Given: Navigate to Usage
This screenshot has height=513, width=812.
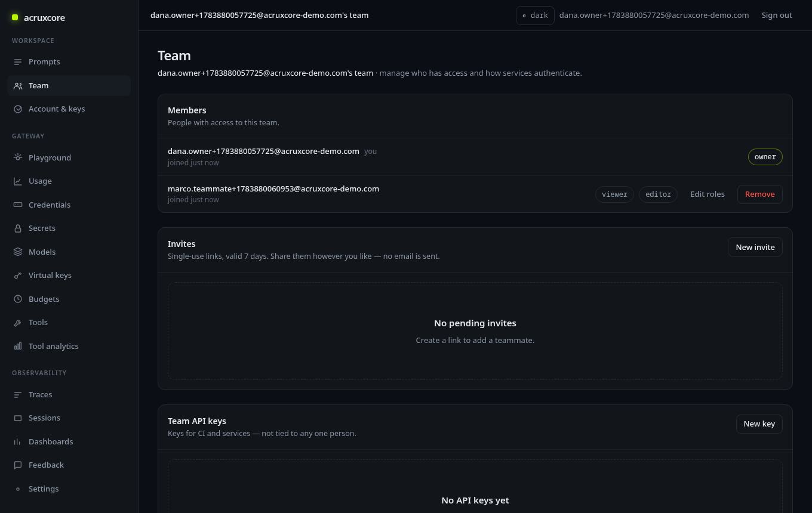Looking at the screenshot, I should (69, 181).
